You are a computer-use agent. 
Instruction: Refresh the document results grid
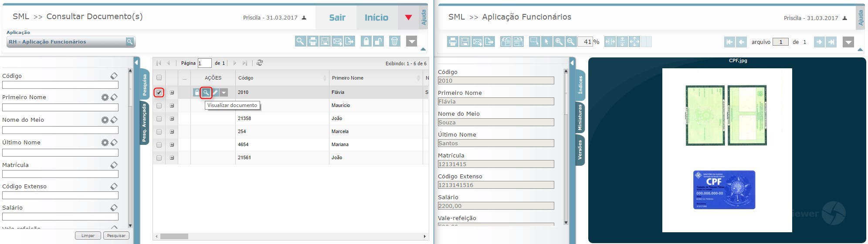pyautogui.click(x=260, y=63)
